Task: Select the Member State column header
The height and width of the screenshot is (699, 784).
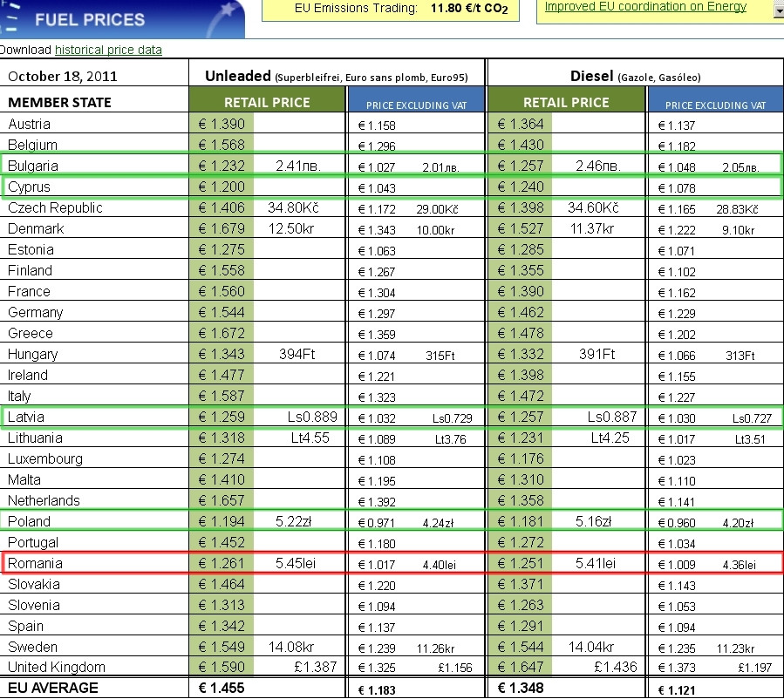Action: tap(60, 103)
